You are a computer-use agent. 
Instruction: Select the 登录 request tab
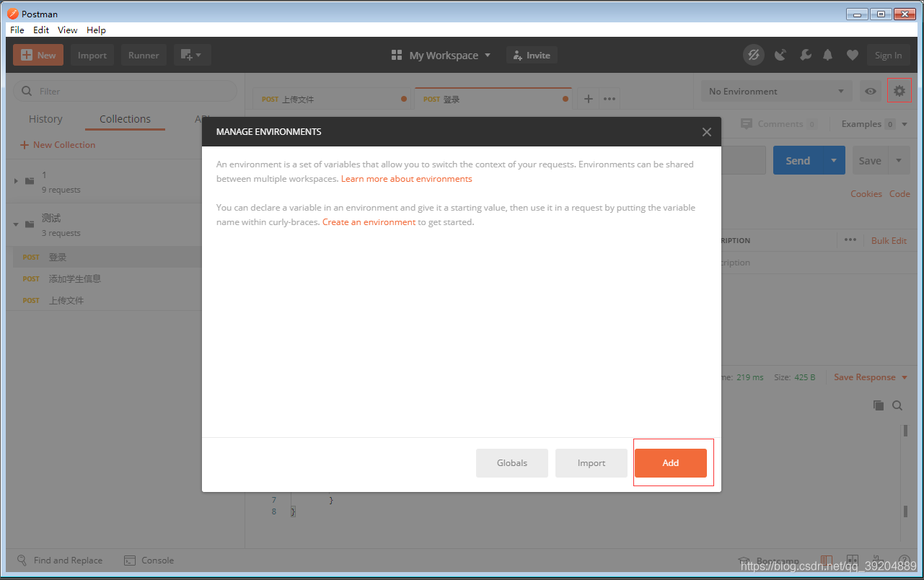click(493, 99)
